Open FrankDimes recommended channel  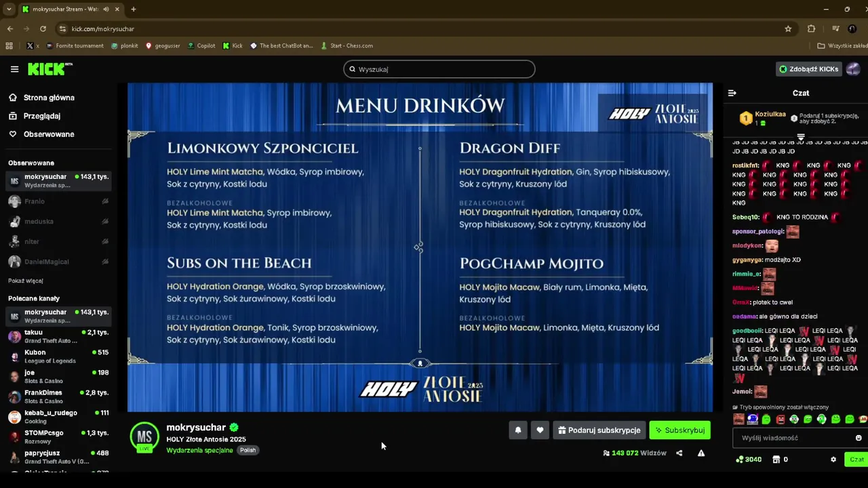click(58, 396)
